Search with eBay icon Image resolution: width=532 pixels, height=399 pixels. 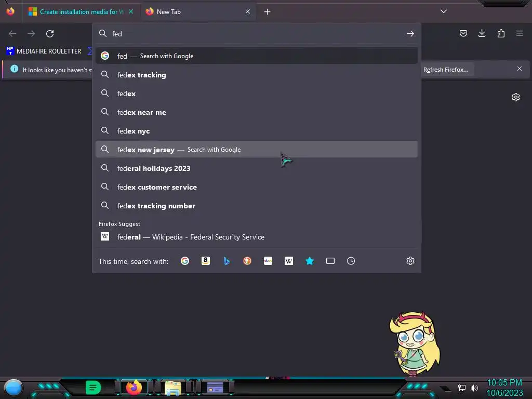268,261
